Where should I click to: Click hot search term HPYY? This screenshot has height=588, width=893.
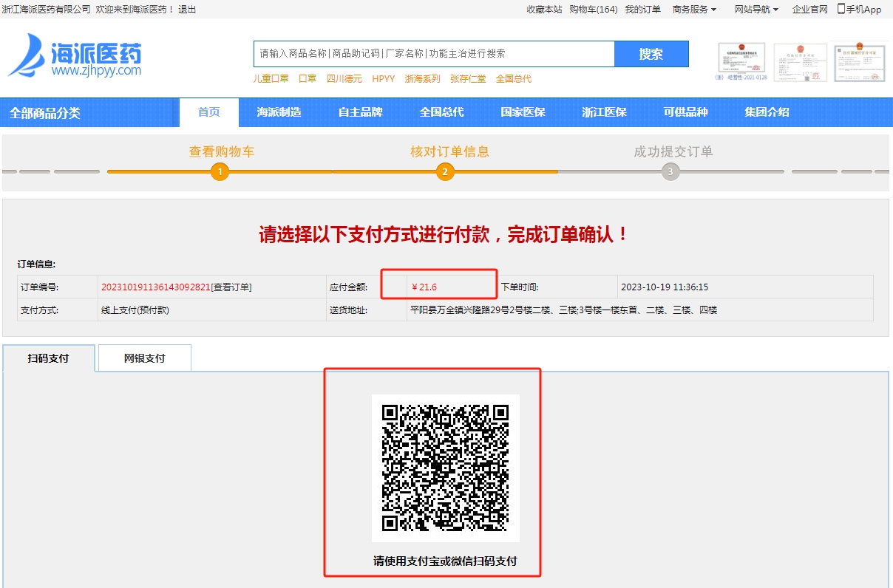point(384,78)
